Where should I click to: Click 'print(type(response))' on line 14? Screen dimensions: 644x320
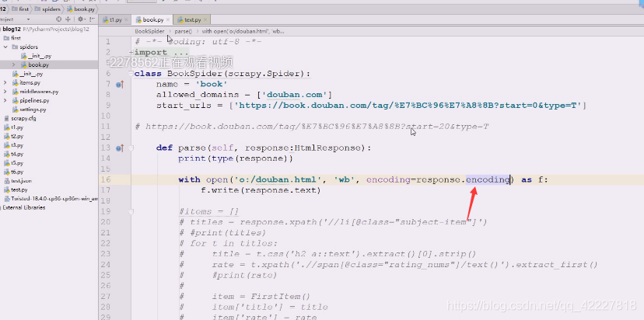[236, 158]
